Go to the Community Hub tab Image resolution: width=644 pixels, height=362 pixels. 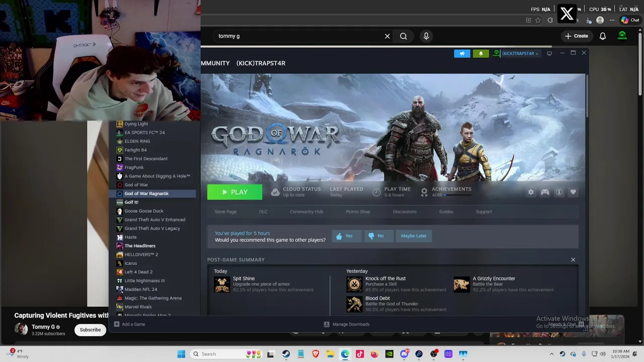click(x=306, y=212)
